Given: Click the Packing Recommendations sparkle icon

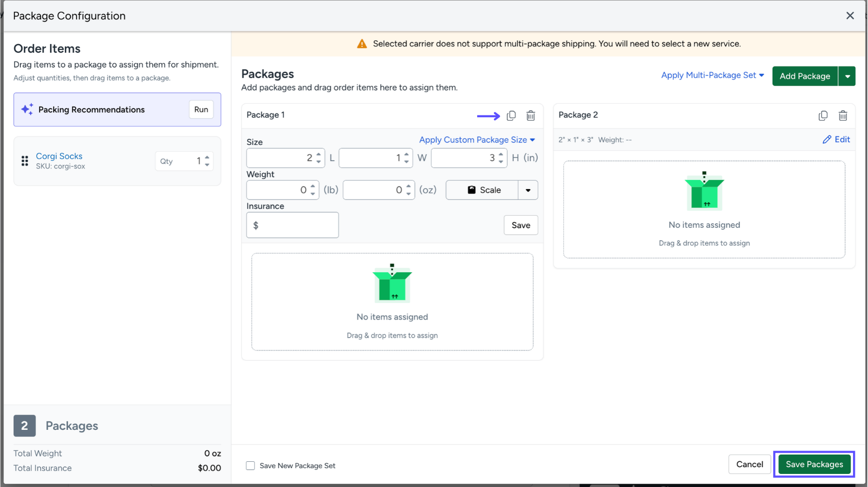Looking at the screenshot, I should pos(27,110).
